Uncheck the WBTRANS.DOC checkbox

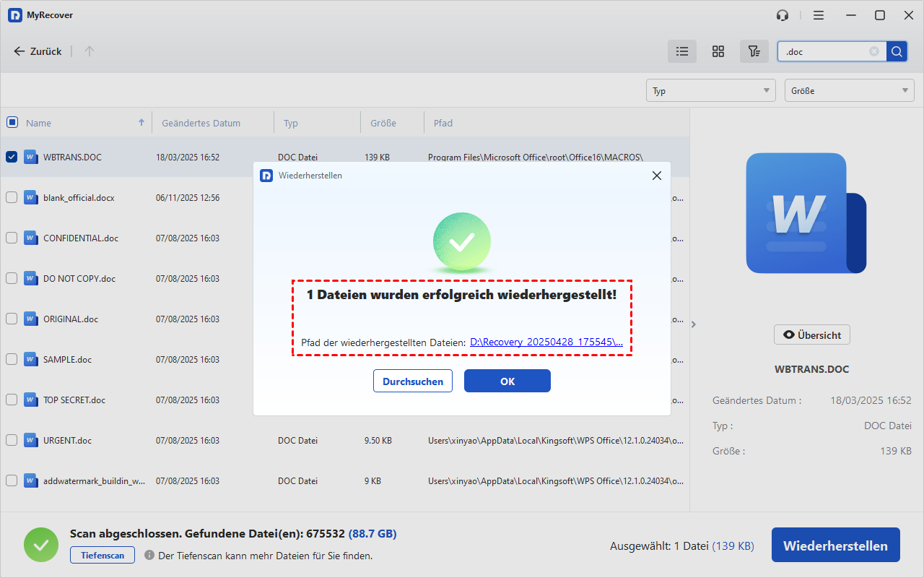click(x=12, y=157)
